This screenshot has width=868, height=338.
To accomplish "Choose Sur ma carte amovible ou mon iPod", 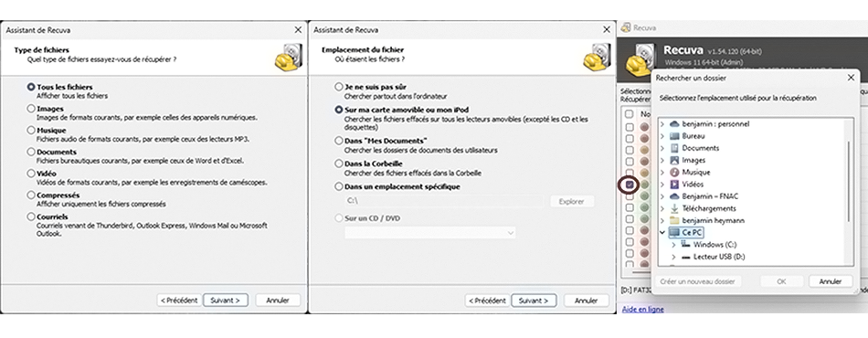I will (x=339, y=111).
